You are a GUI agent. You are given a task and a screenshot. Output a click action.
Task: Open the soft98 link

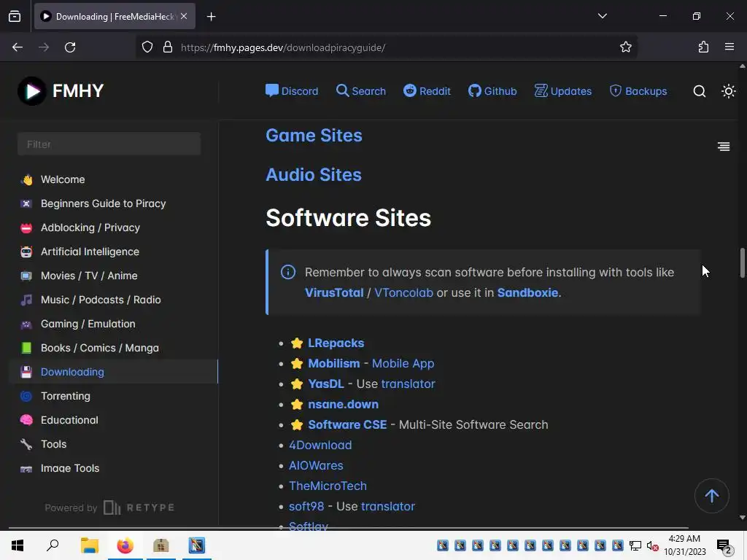point(306,507)
